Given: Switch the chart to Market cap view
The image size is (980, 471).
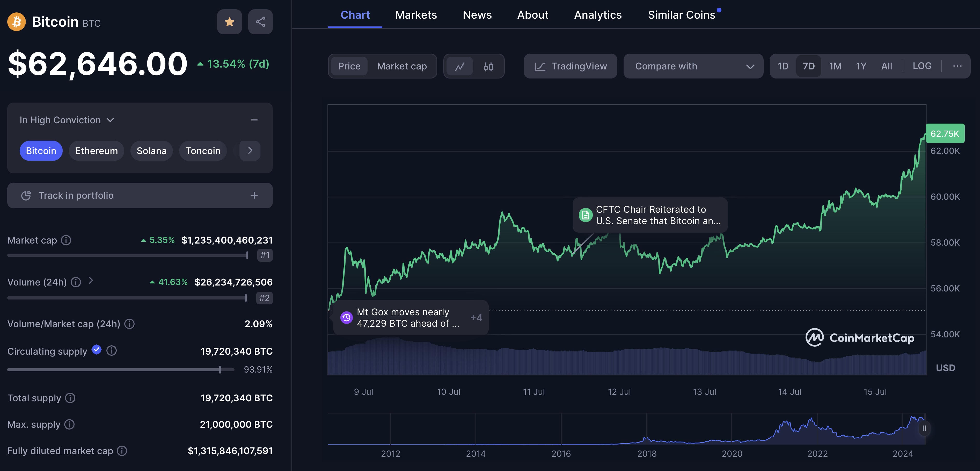Looking at the screenshot, I should tap(402, 66).
